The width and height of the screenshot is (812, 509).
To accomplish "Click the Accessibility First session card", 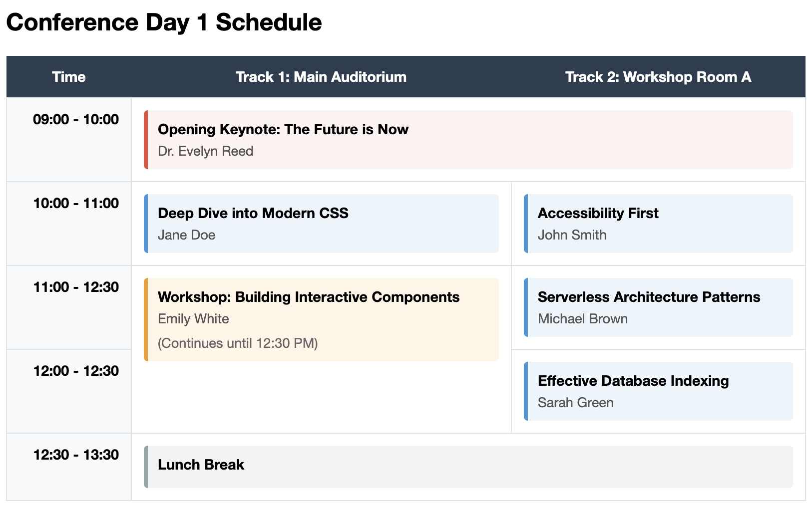I will 658,224.
